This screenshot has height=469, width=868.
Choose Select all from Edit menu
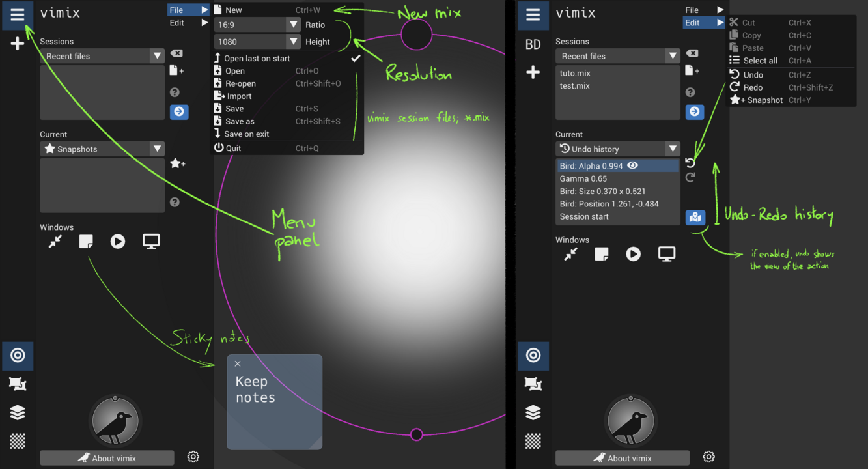point(791,61)
